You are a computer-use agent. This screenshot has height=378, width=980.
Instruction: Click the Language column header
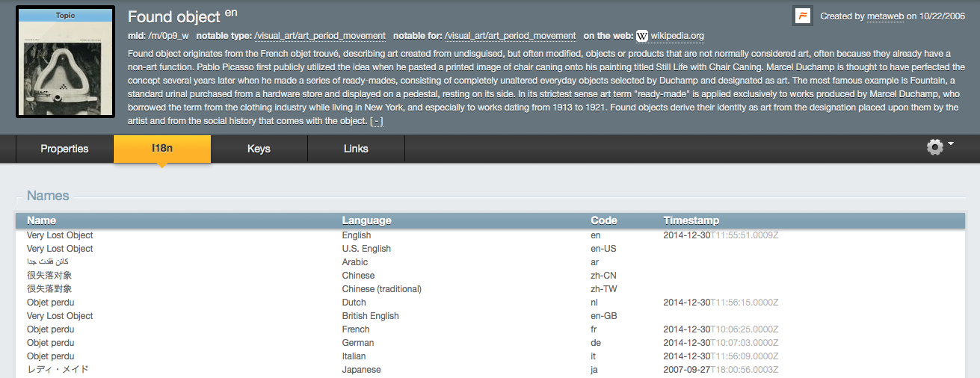[x=366, y=220]
